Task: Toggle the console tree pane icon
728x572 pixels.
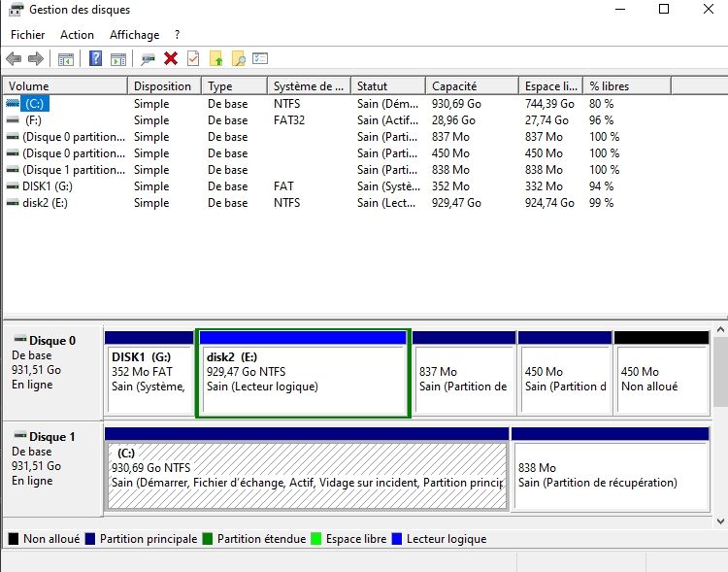Action: pos(66,59)
